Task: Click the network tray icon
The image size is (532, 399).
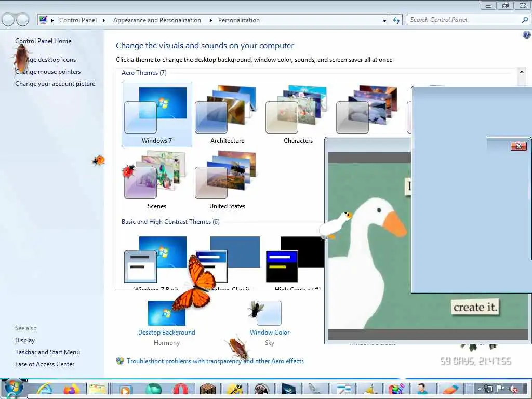Action: tap(489, 389)
